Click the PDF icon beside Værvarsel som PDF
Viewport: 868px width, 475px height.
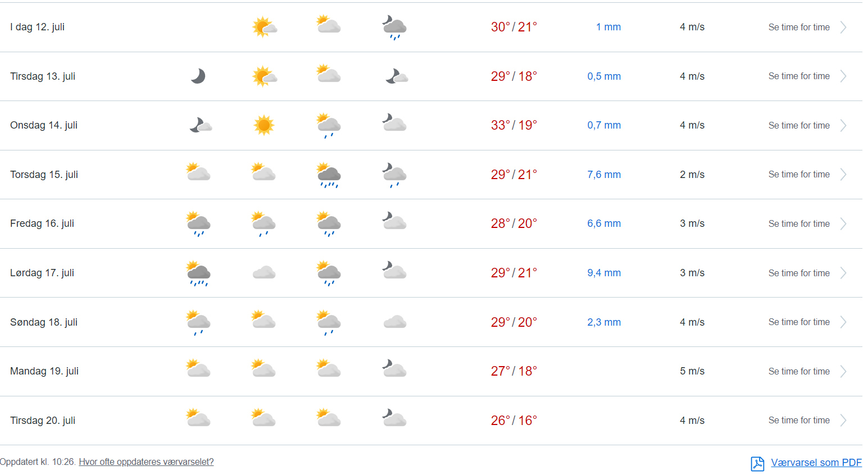(x=757, y=463)
